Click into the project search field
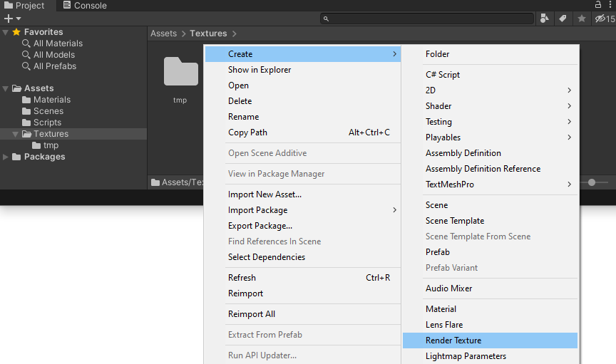This screenshot has height=364, width=616. pyautogui.click(x=428, y=19)
